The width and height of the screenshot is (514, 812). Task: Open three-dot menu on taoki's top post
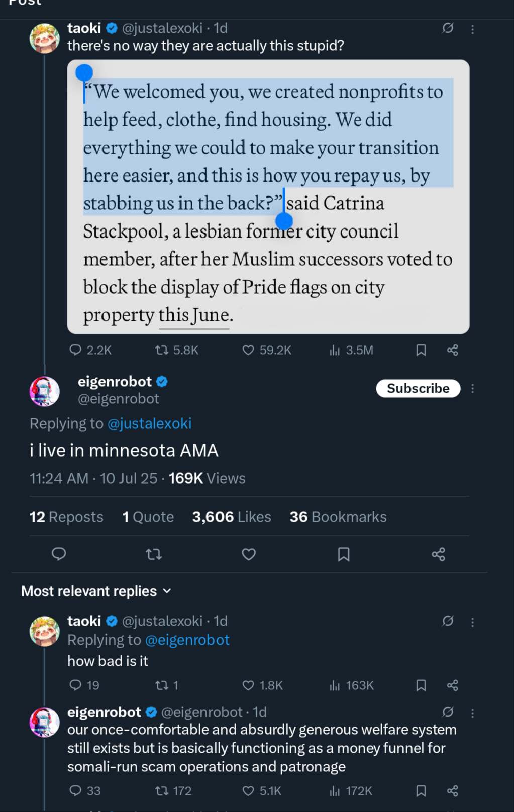[472, 29]
